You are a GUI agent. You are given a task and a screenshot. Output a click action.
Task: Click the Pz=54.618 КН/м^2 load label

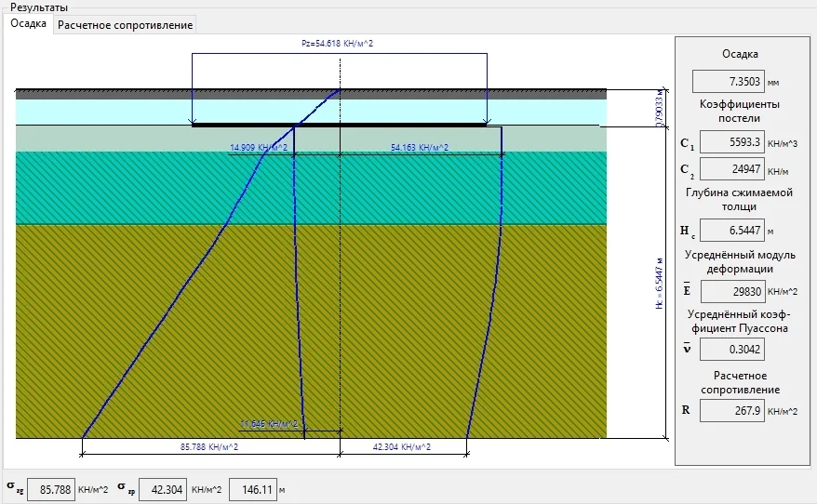[x=337, y=44]
